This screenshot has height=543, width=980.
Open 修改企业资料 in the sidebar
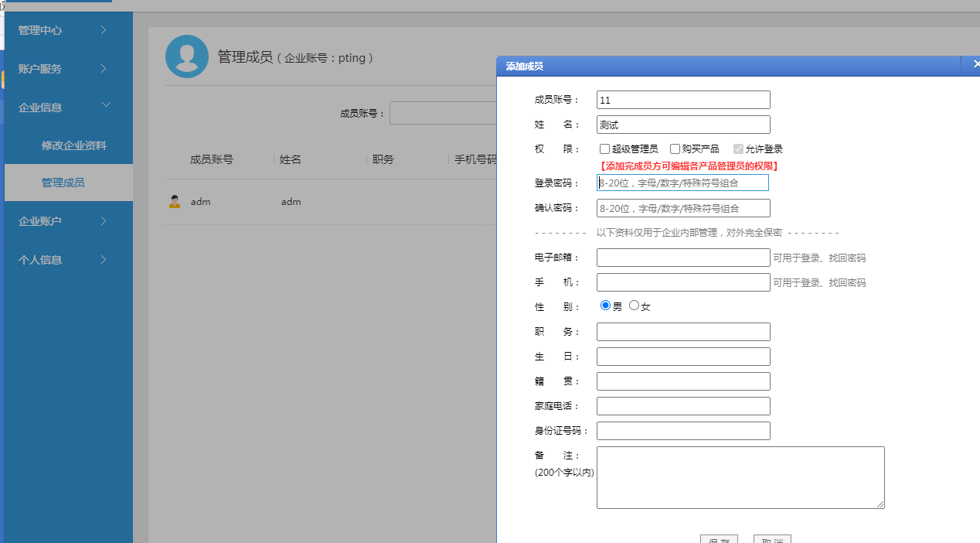click(x=74, y=145)
